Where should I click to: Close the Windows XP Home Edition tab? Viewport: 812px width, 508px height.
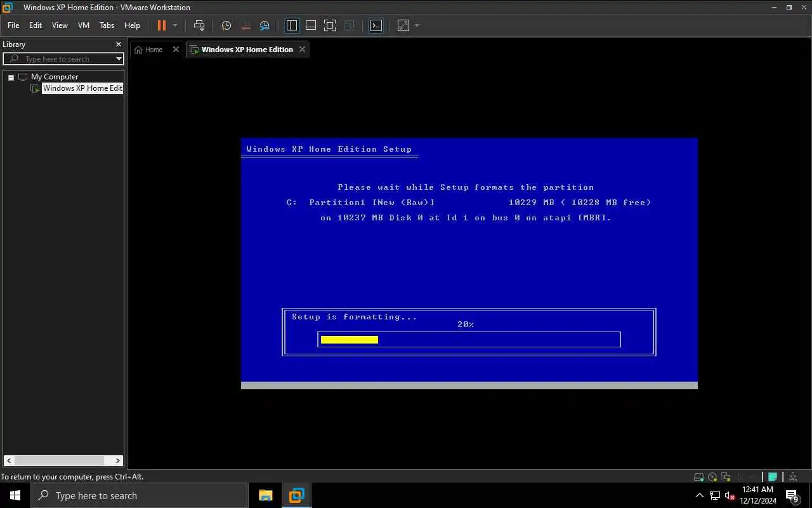point(303,50)
